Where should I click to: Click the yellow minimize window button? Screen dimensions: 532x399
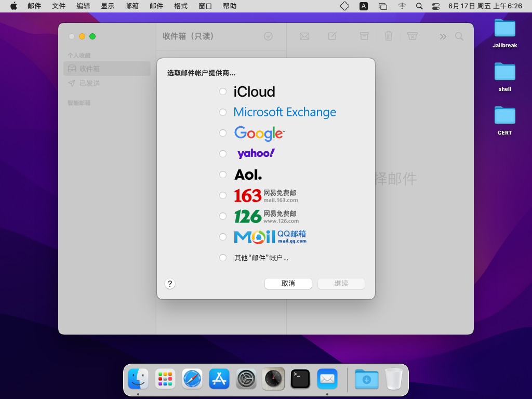[82, 36]
